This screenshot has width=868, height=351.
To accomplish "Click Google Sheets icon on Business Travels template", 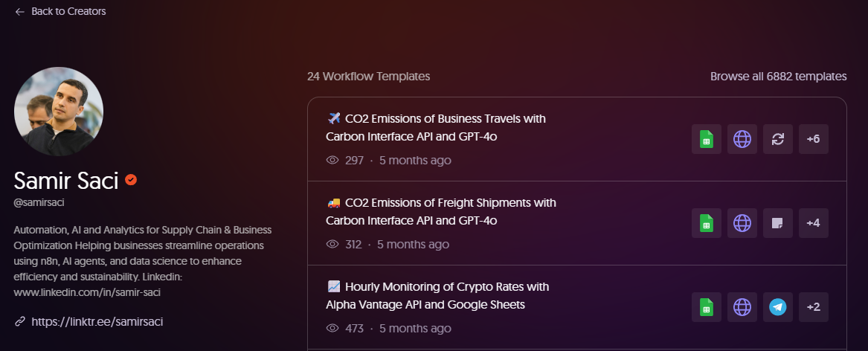I will click(x=707, y=139).
